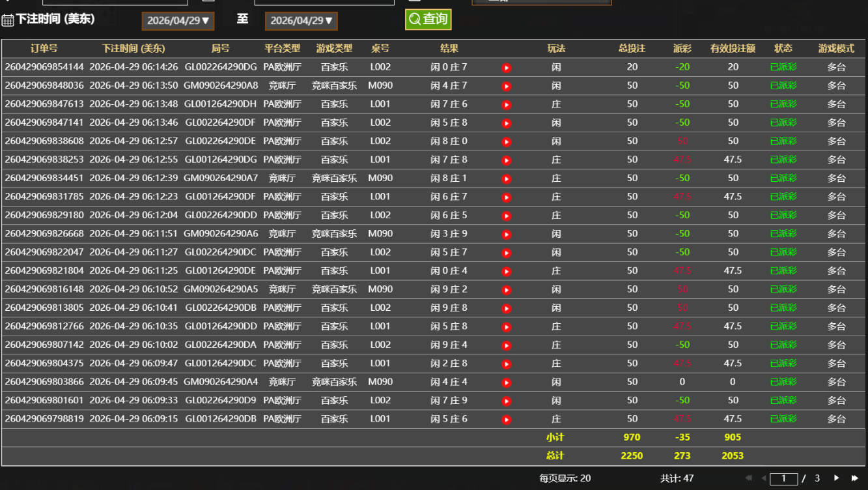This screenshot has width=868, height=490.
Task: Jump to the first page arrow
Action: [x=748, y=478]
